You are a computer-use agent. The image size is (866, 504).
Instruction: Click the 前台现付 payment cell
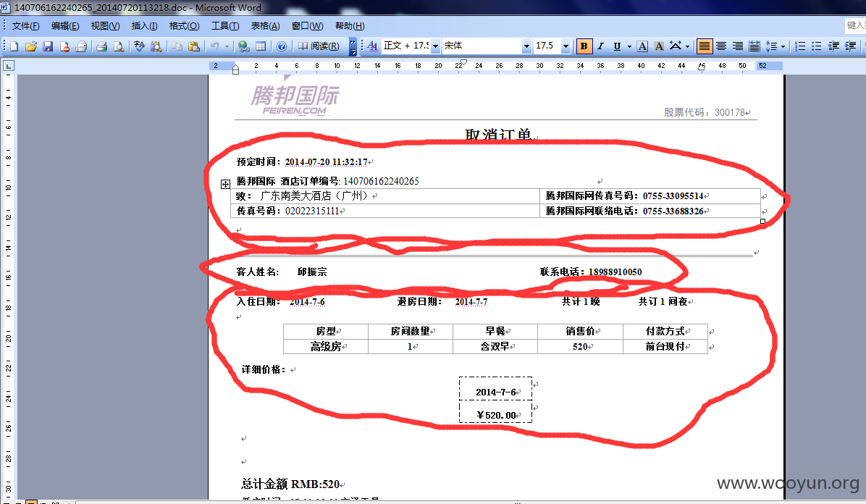tap(665, 346)
